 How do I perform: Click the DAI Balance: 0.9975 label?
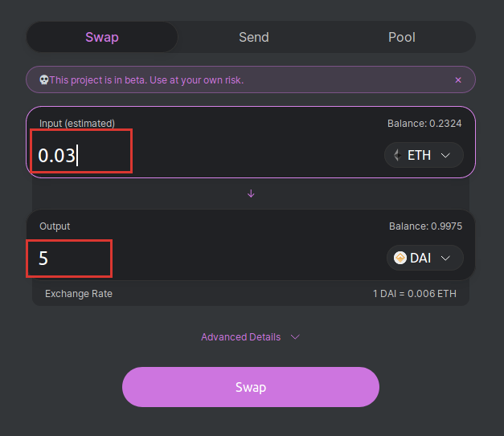pos(425,226)
